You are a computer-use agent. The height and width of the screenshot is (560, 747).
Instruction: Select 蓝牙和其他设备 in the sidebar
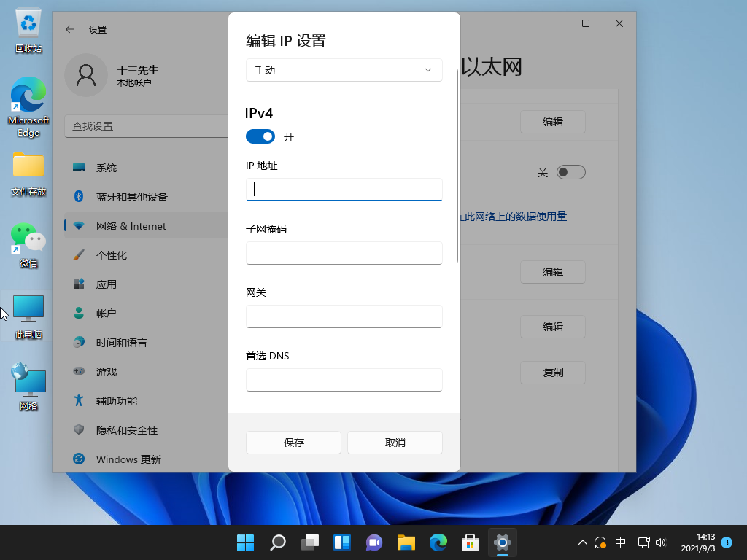click(x=131, y=196)
